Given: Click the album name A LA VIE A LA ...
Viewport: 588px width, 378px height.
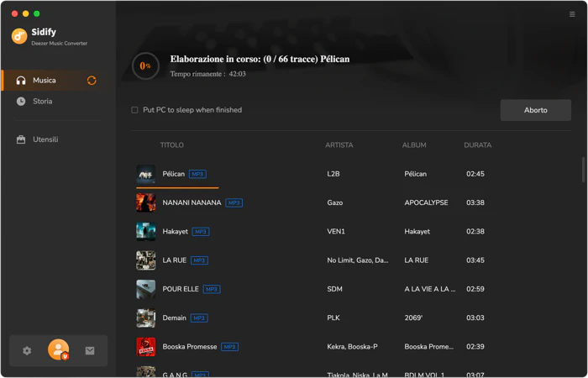Looking at the screenshot, I should click(430, 289).
